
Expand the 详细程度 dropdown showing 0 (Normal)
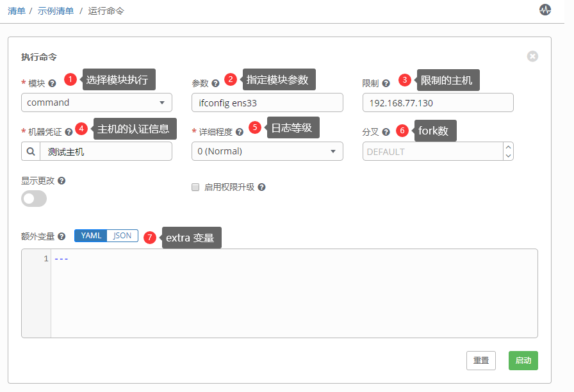(267, 151)
